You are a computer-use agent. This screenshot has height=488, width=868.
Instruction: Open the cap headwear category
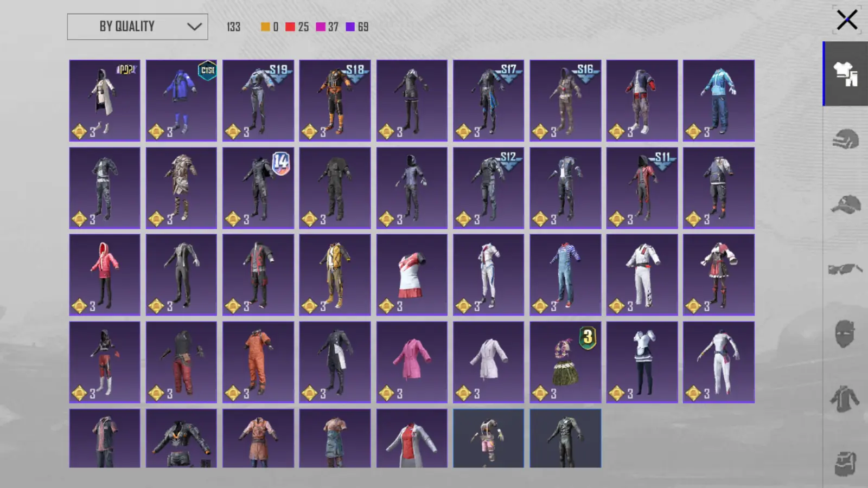(846, 204)
